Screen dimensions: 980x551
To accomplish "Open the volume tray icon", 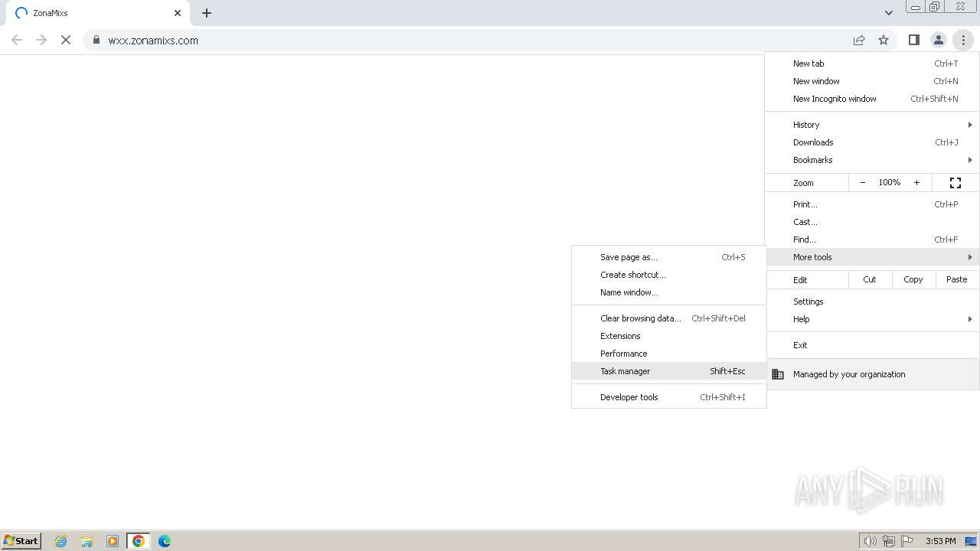I will tap(870, 541).
